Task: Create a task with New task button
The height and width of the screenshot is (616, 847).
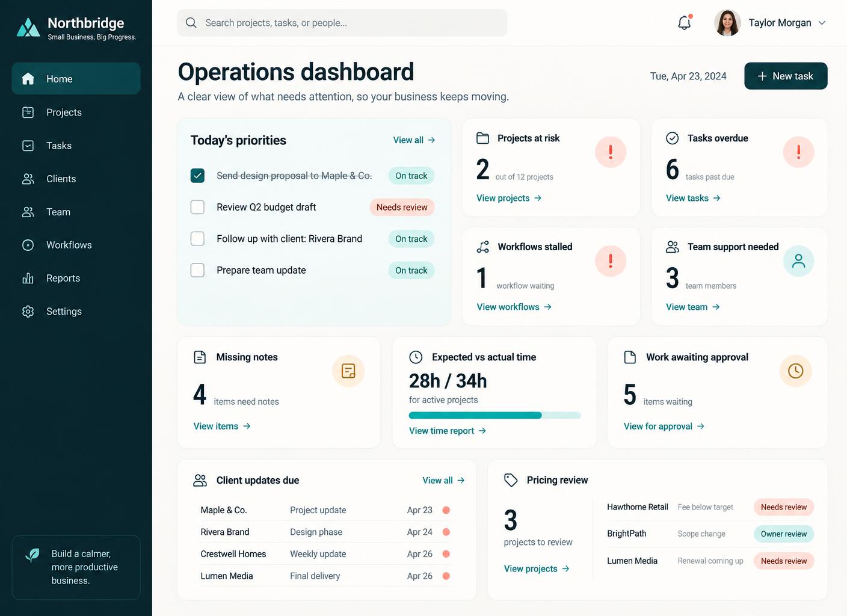Action: click(786, 76)
